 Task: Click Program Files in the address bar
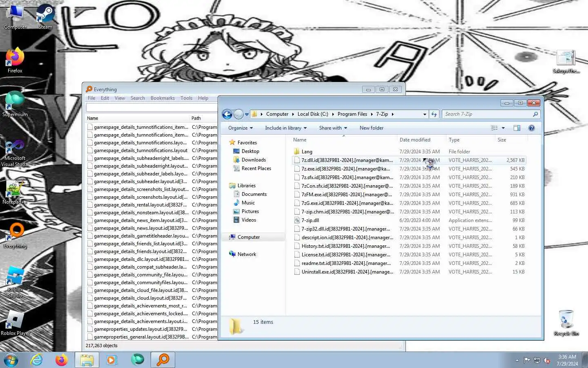352,114
